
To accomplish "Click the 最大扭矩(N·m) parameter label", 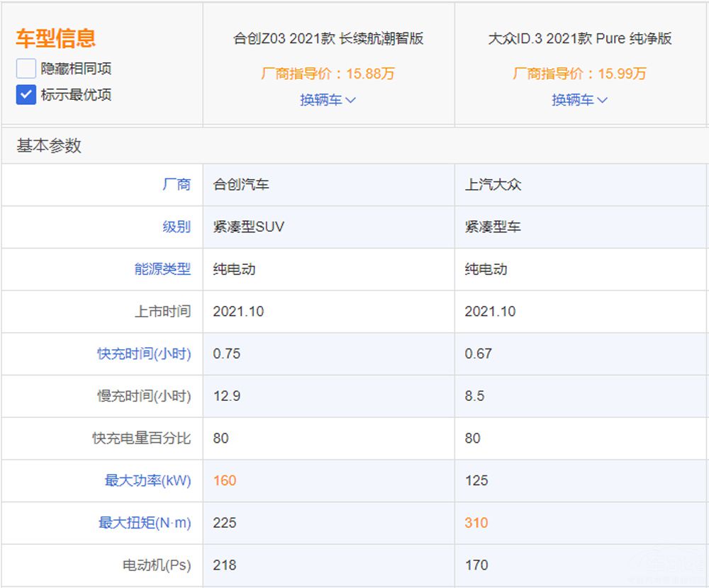I will (x=145, y=523).
